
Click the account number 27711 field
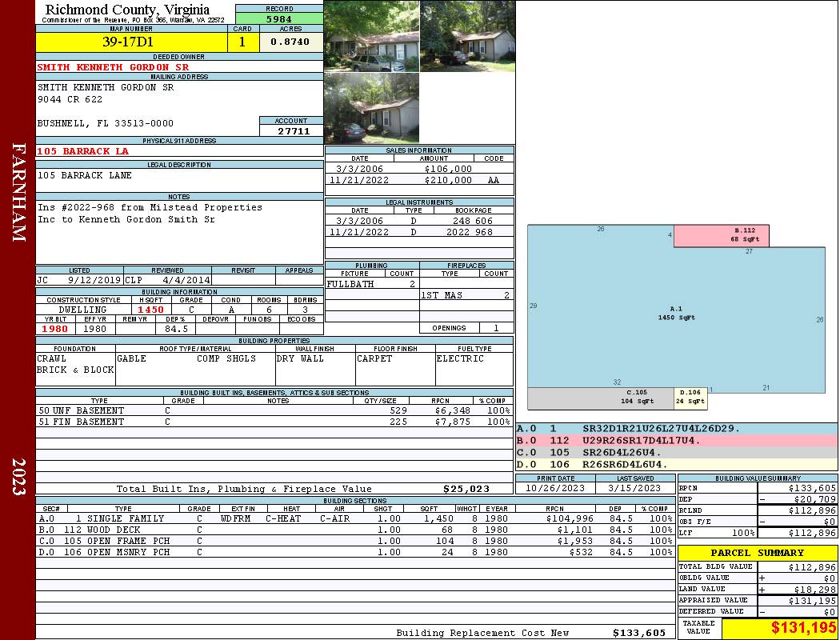coord(291,130)
